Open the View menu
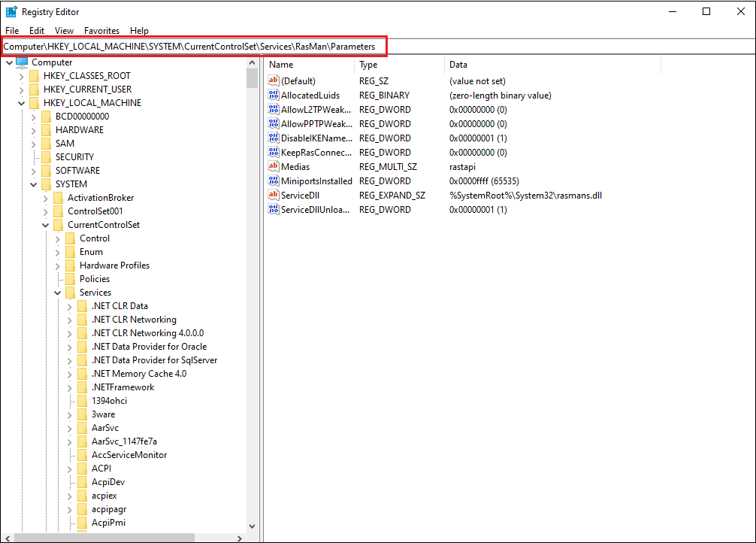This screenshot has width=756, height=543. (x=64, y=30)
